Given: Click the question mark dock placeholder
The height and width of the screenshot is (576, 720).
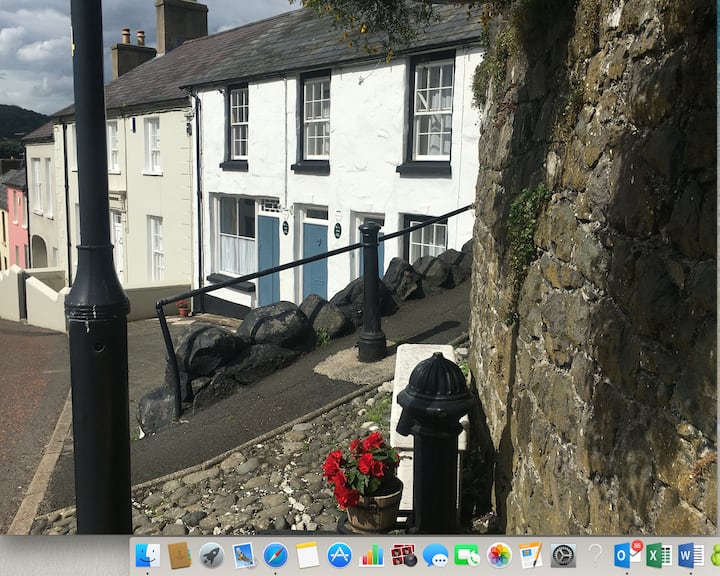Looking at the screenshot, I should pos(595,555).
